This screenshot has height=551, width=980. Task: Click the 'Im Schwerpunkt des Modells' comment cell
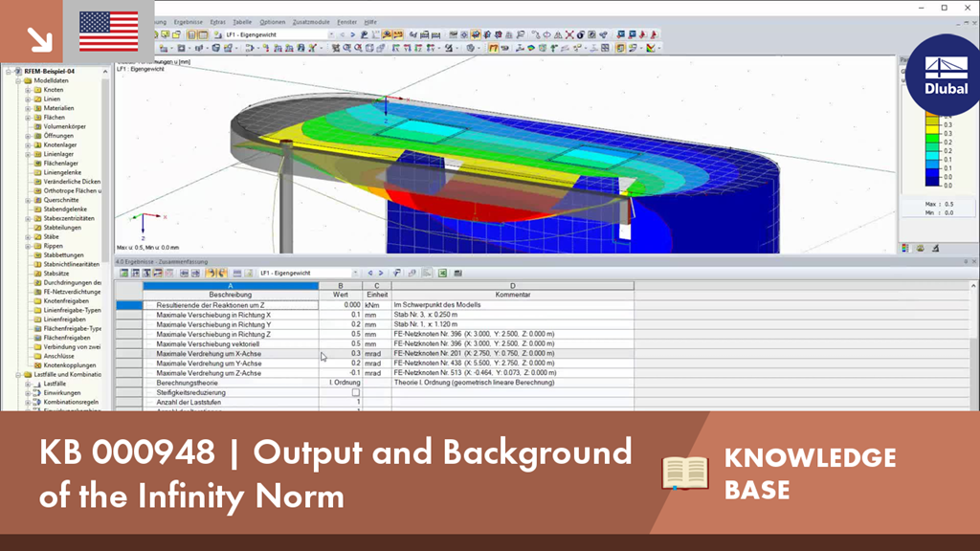513,305
